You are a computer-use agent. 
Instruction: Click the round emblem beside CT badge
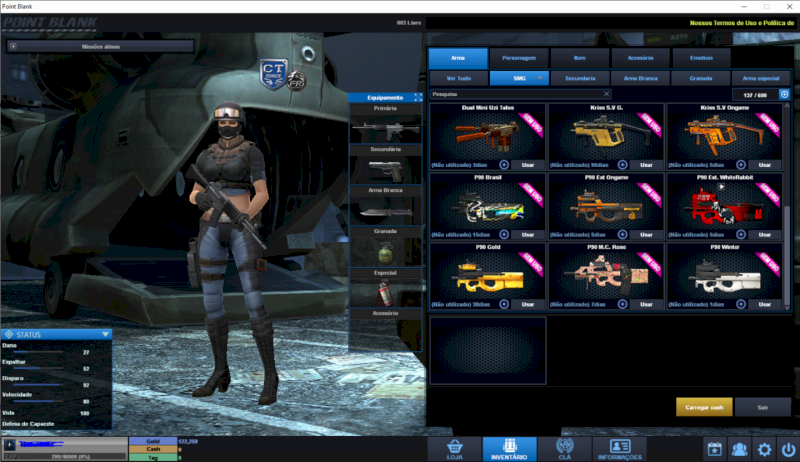pos(296,80)
